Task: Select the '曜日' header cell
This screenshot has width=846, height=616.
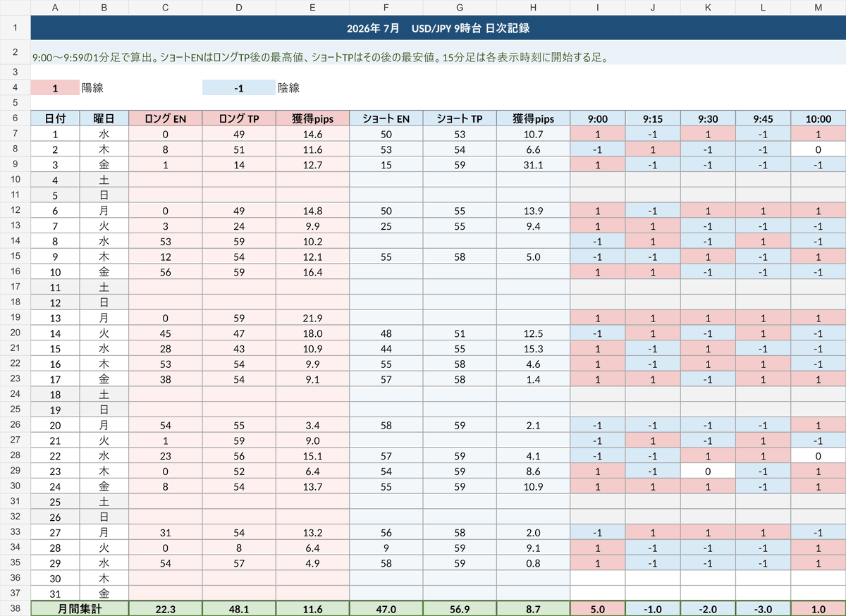Action: click(x=104, y=118)
